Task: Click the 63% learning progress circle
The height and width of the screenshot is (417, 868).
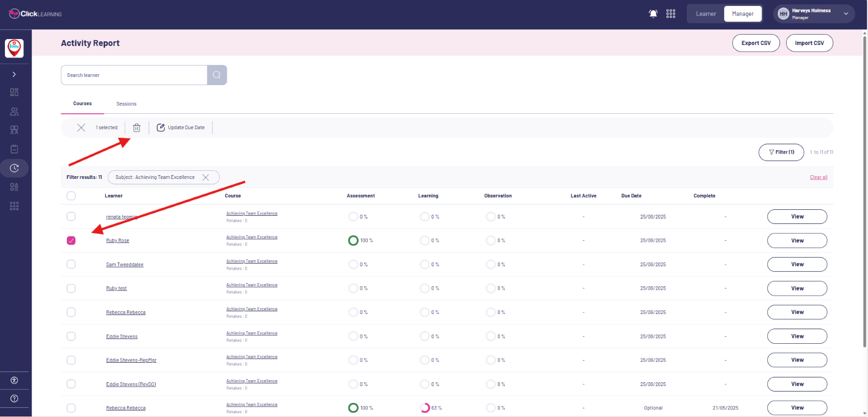Action: (425, 408)
